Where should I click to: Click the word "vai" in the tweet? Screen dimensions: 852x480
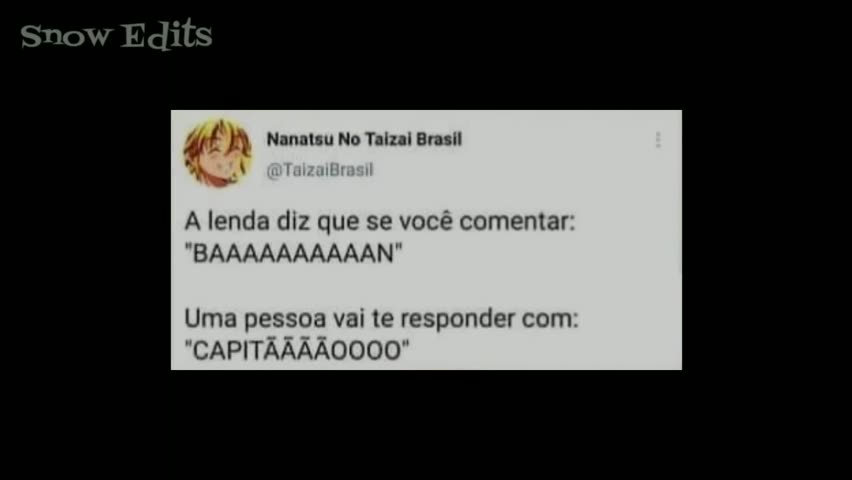(348, 319)
